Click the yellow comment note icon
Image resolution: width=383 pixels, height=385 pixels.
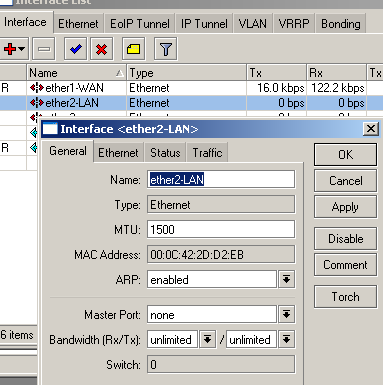pos(133,49)
